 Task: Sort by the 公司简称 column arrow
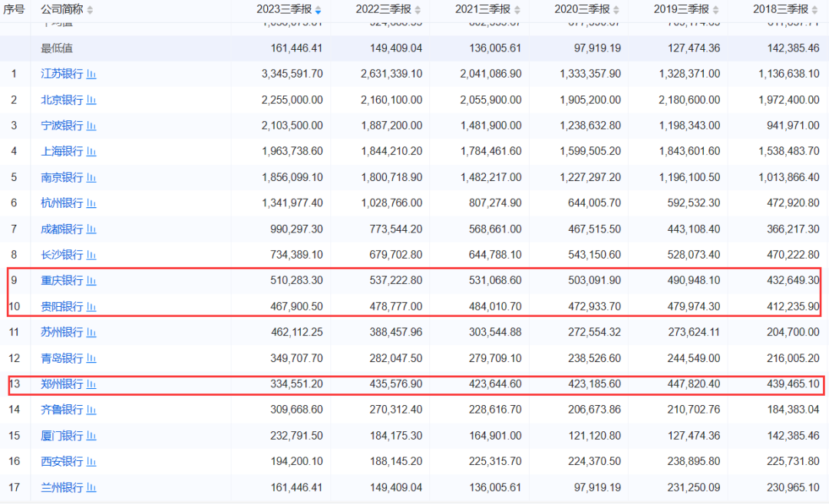coord(90,10)
